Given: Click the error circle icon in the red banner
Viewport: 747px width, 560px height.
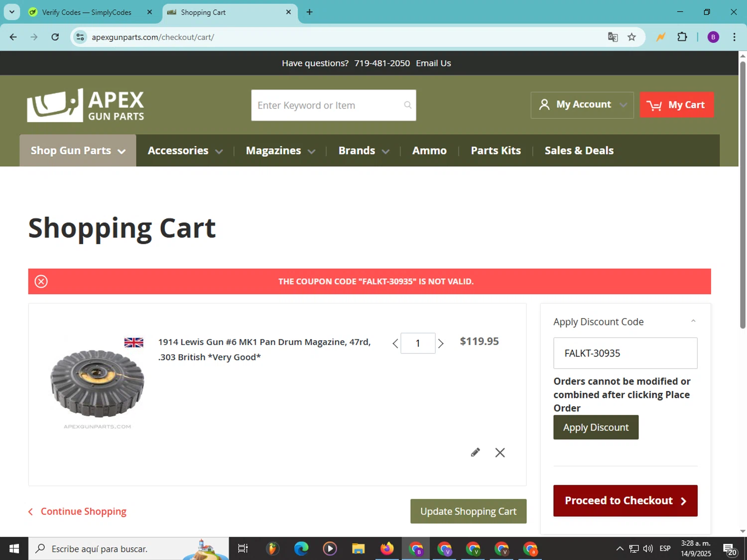Looking at the screenshot, I should point(41,281).
